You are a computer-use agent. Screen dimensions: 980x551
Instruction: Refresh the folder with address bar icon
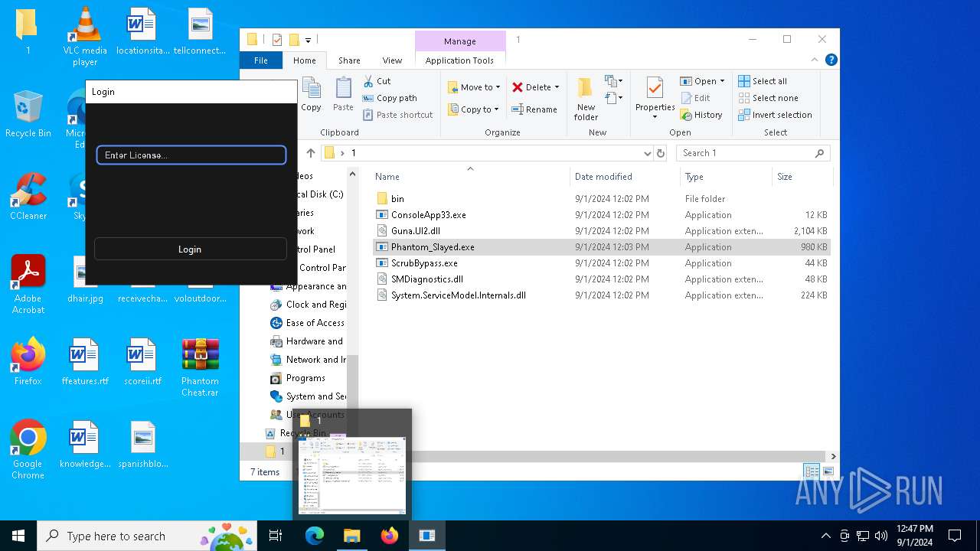pyautogui.click(x=661, y=153)
